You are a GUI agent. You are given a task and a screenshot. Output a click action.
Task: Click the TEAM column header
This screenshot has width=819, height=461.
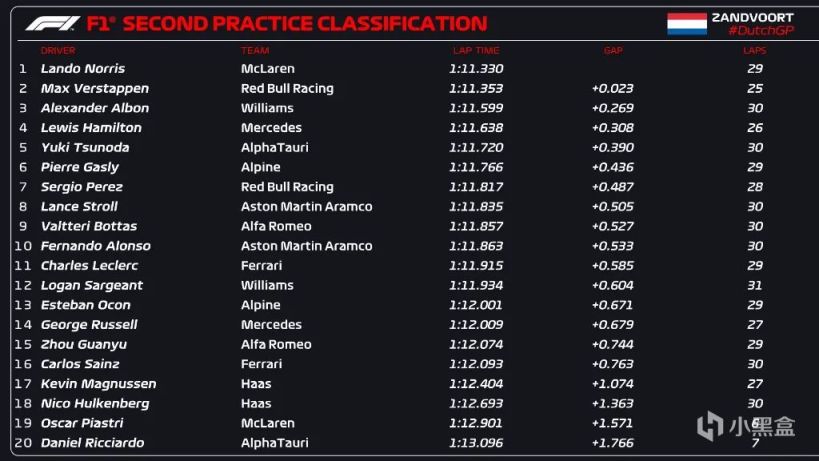coord(254,50)
